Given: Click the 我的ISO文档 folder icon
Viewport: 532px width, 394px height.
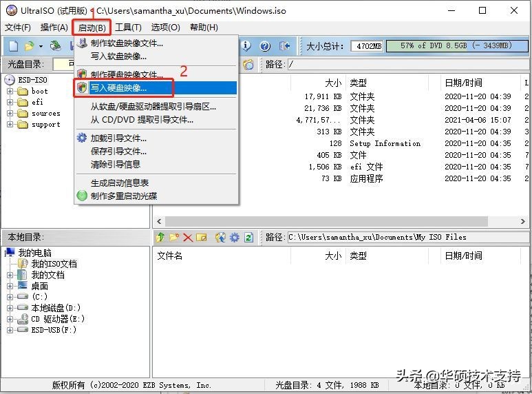Looking at the screenshot, I should [23, 264].
